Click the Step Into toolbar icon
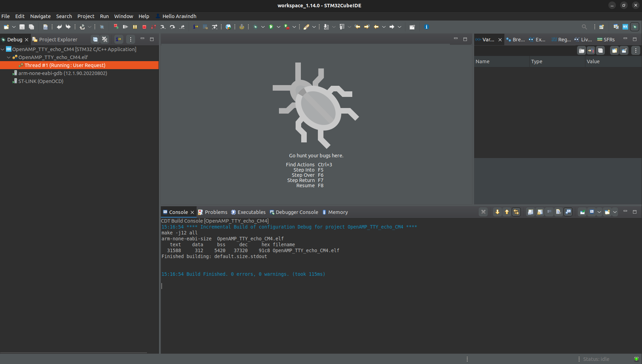Image resolution: width=642 pixels, height=364 pixels. click(x=163, y=27)
